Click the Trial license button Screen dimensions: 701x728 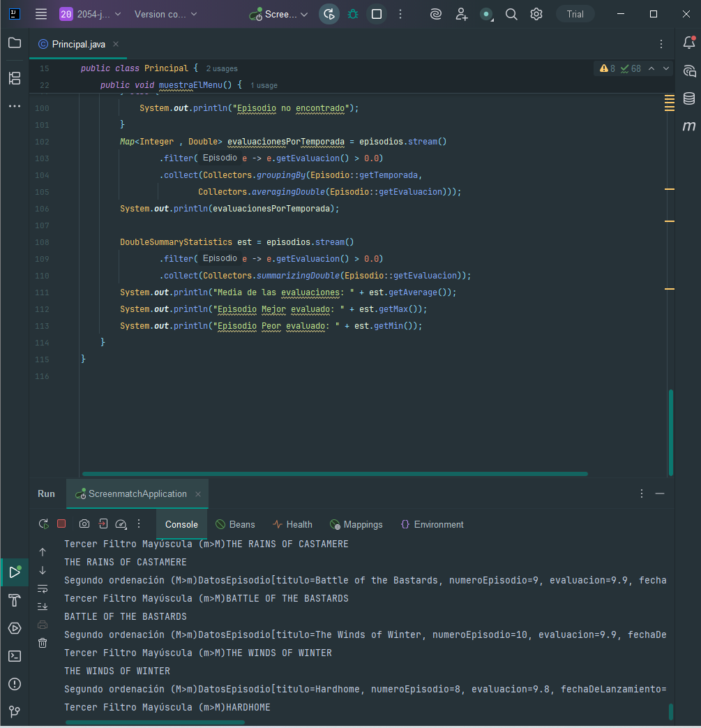pyautogui.click(x=575, y=14)
